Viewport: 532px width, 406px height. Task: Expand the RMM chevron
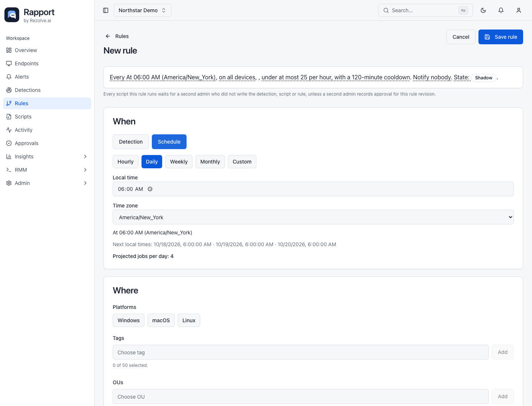pos(85,170)
